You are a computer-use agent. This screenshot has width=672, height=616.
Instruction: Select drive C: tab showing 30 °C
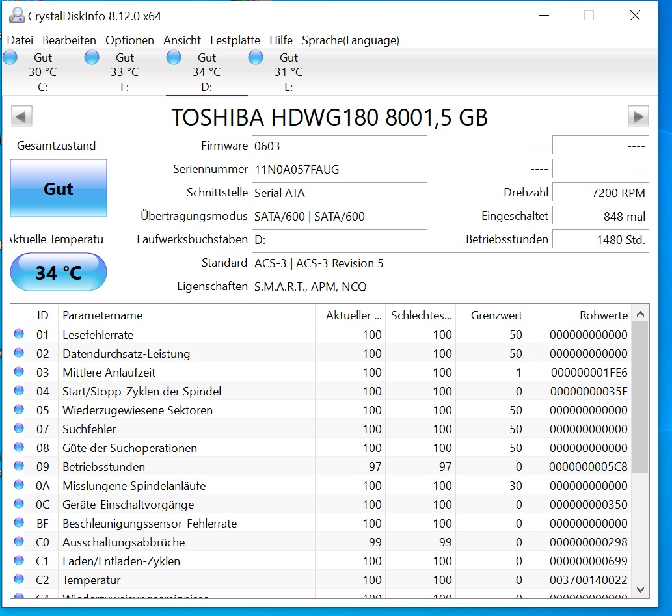[42, 72]
